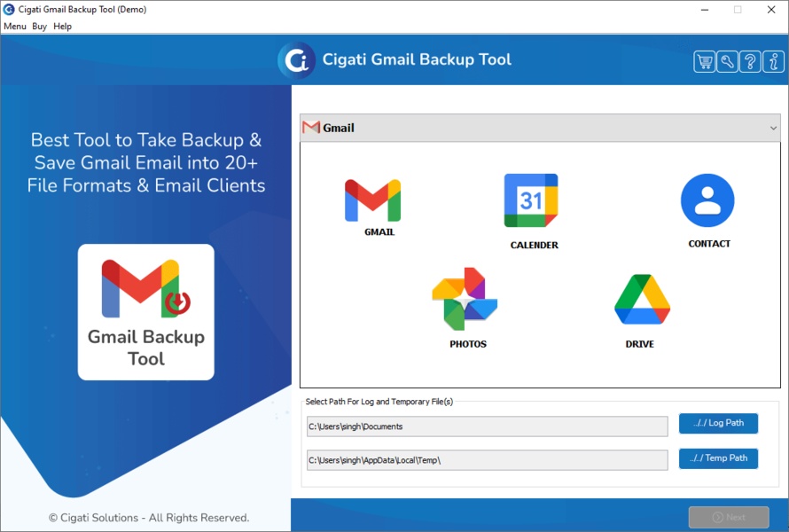The image size is (789, 532).
Task: Click the temp file path field
Action: tap(487, 460)
